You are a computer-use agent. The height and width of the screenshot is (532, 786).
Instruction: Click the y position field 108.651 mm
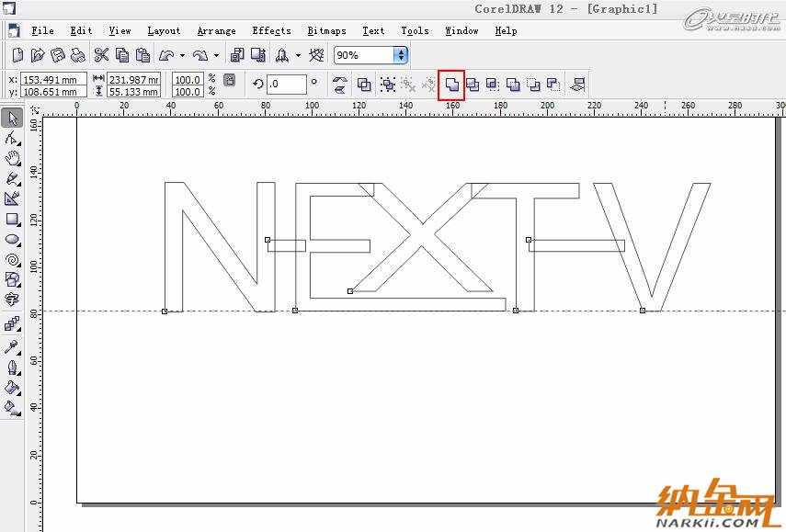[x=53, y=92]
